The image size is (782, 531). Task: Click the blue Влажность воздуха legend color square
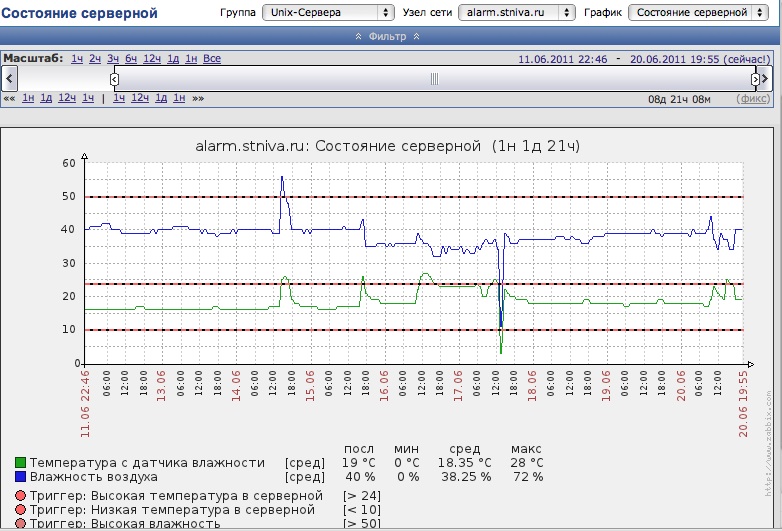[x=20, y=477]
